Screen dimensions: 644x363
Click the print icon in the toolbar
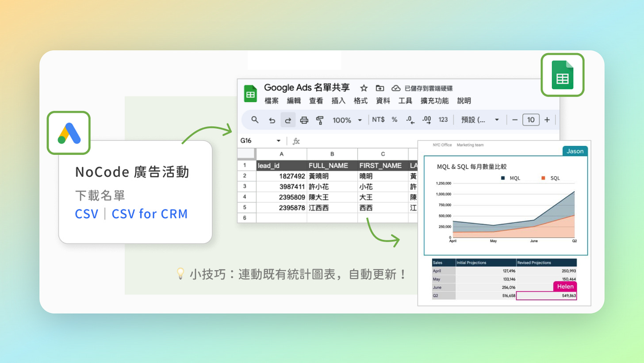pyautogui.click(x=304, y=120)
